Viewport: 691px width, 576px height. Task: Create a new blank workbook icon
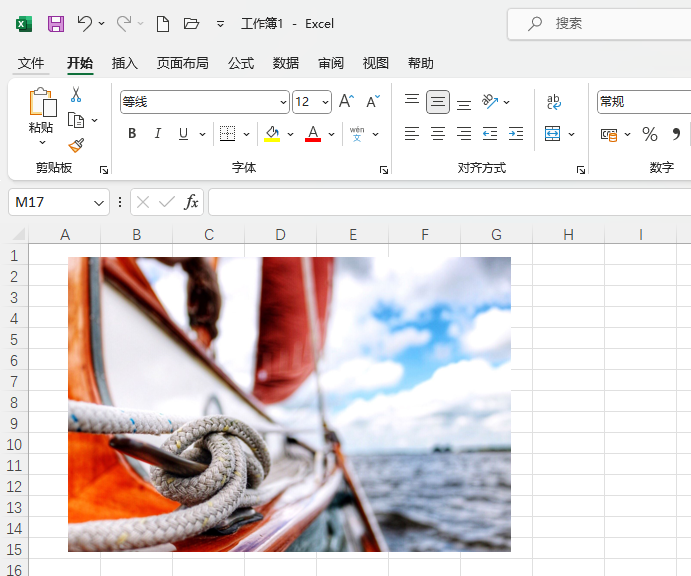pyautogui.click(x=163, y=23)
